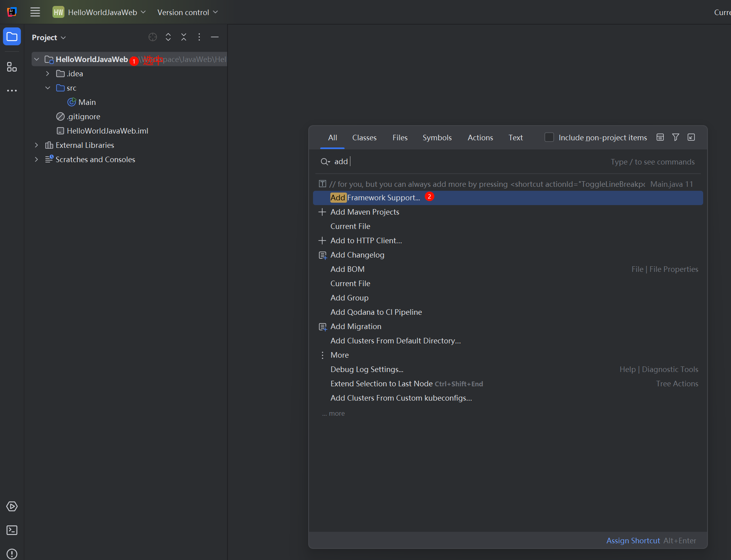The width and height of the screenshot is (731, 560).
Task: Select Add Qodana to CI Pipeline result
Action: coord(508,312)
